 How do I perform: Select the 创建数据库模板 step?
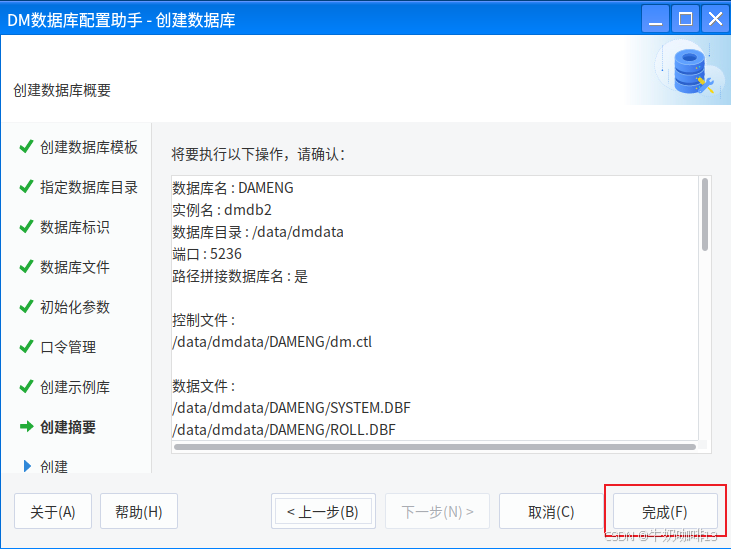point(89,147)
